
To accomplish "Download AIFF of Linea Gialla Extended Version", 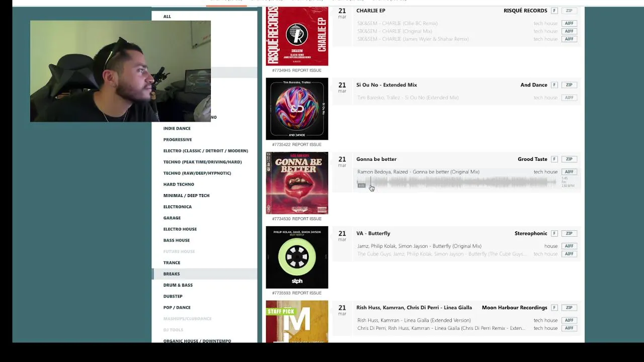I will coord(569,320).
